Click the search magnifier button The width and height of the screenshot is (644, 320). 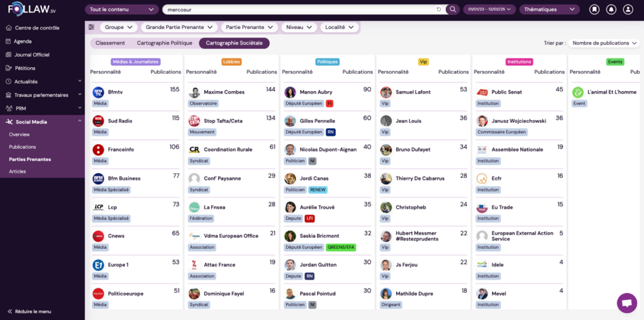pyautogui.click(x=452, y=9)
